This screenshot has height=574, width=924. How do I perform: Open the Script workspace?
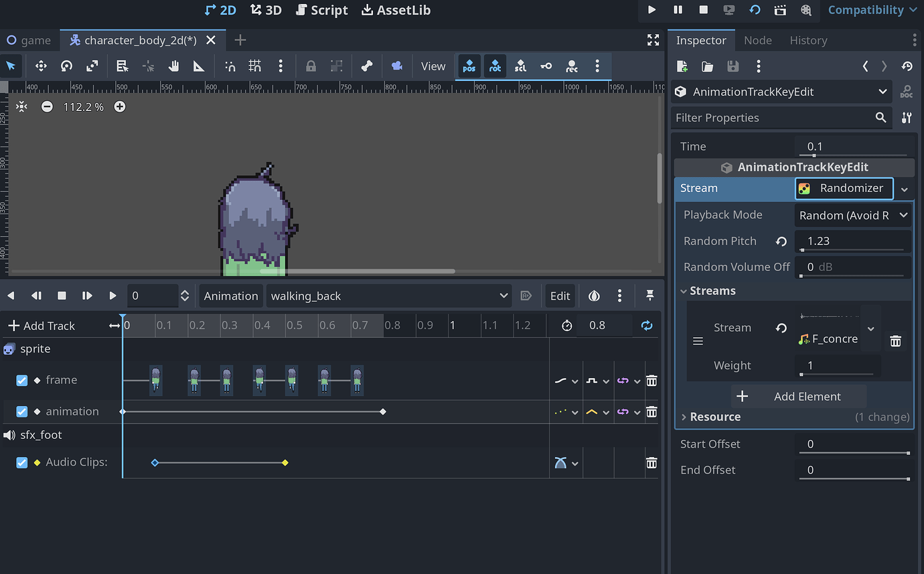coord(321,10)
